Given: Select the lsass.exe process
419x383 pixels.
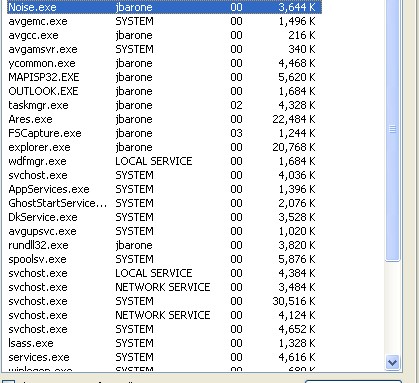Looking at the screenshot, I should point(164,343).
